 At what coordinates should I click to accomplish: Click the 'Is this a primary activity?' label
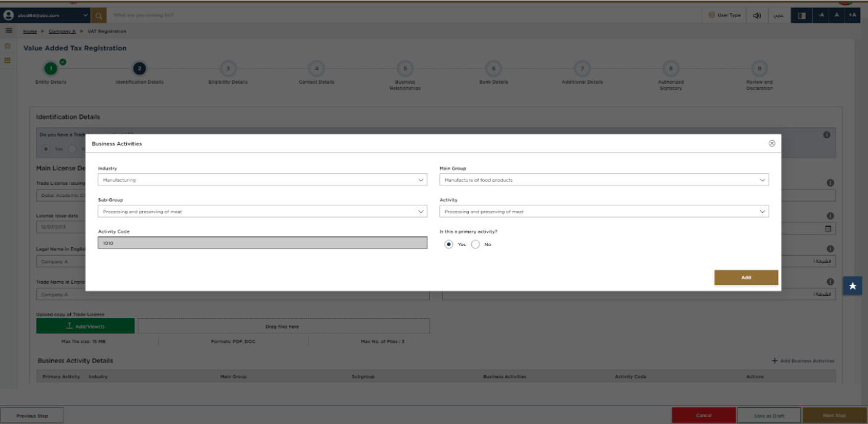(x=468, y=231)
